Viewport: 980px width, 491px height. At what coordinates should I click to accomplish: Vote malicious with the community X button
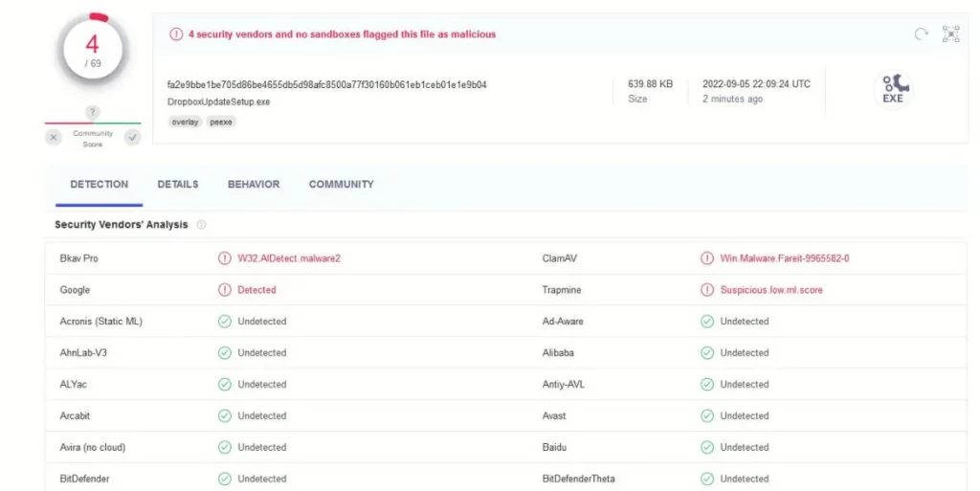pos(54,138)
